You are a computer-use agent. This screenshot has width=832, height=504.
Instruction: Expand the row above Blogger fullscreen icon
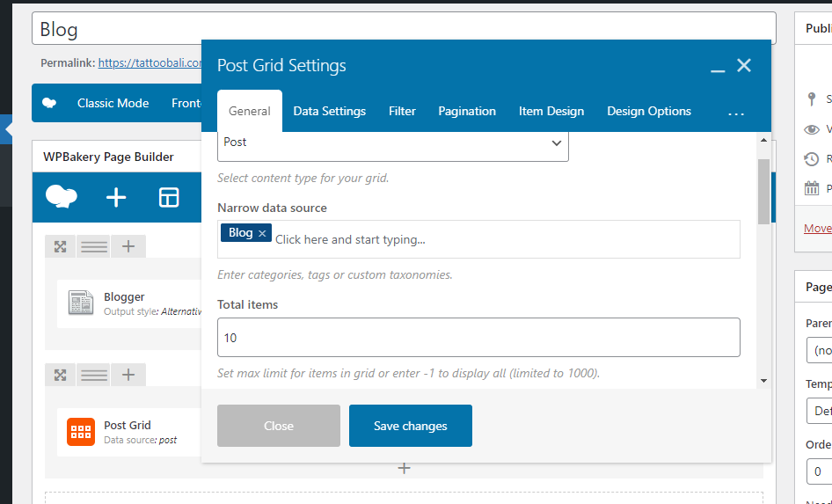tap(60, 246)
